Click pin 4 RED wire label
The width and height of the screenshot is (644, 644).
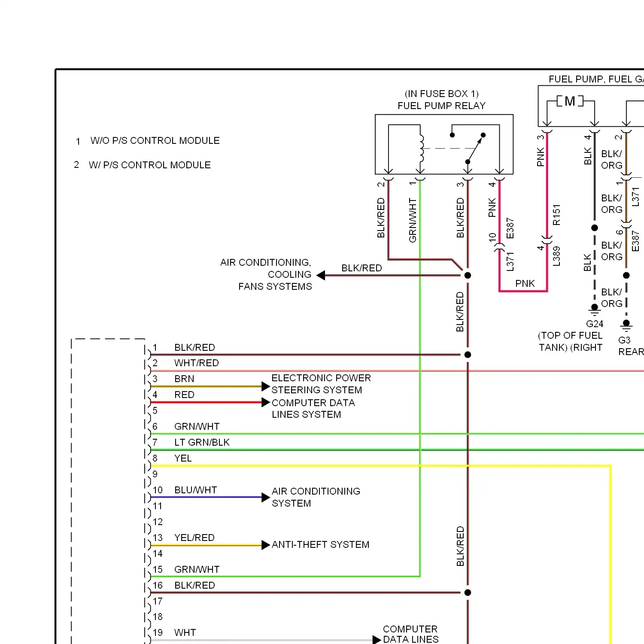184,395
